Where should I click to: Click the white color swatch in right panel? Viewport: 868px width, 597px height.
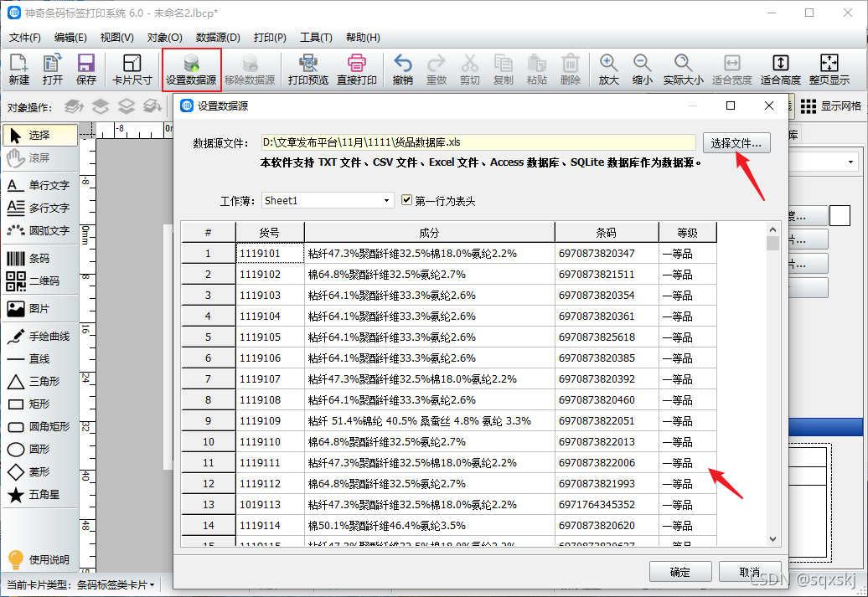(x=840, y=216)
